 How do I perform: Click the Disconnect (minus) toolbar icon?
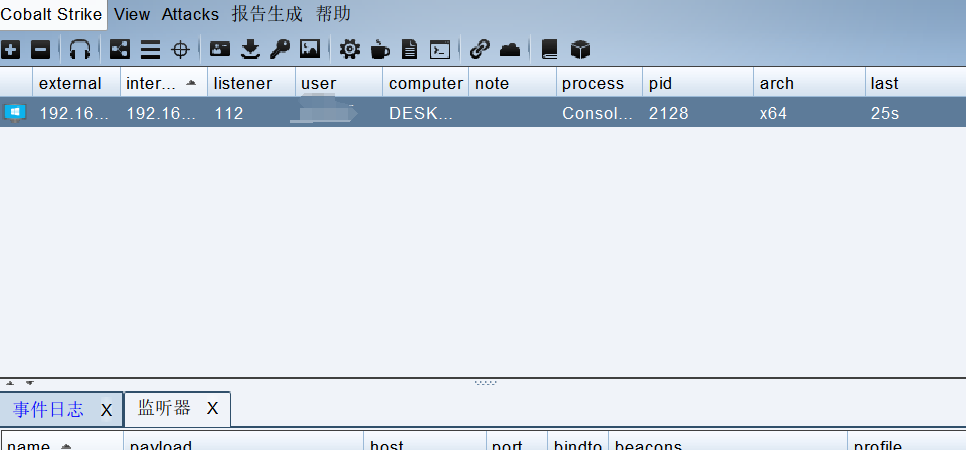pyautogui.click(x=40, y=49)
